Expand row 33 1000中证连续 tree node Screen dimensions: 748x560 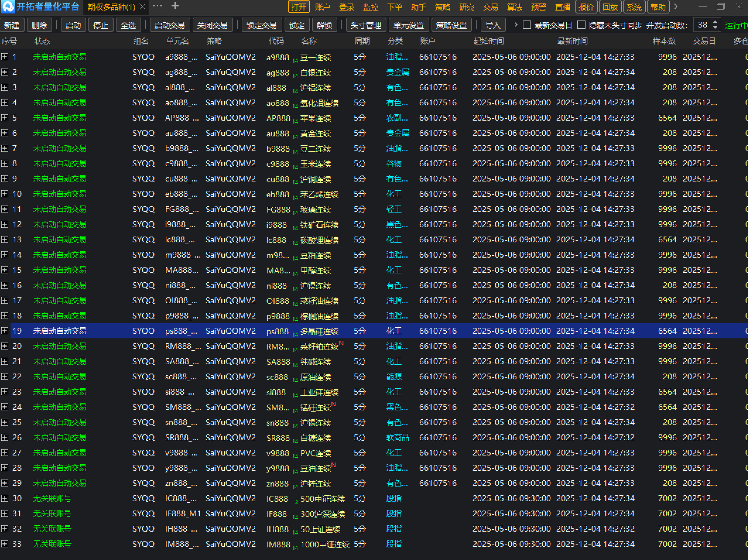(4, 544)
